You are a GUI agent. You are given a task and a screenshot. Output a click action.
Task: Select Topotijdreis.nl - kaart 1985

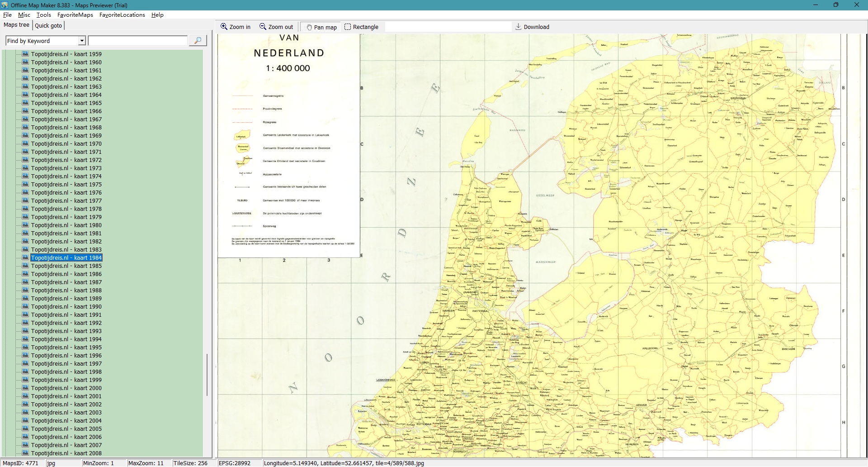click(66, 266)
